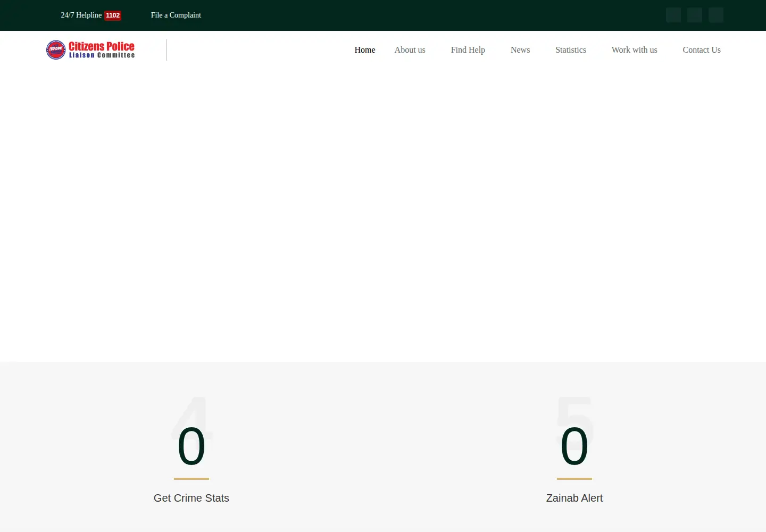The height and width of the screenshot is (532, 766).
Task: Open the Work with us menu
Action: 634,50
